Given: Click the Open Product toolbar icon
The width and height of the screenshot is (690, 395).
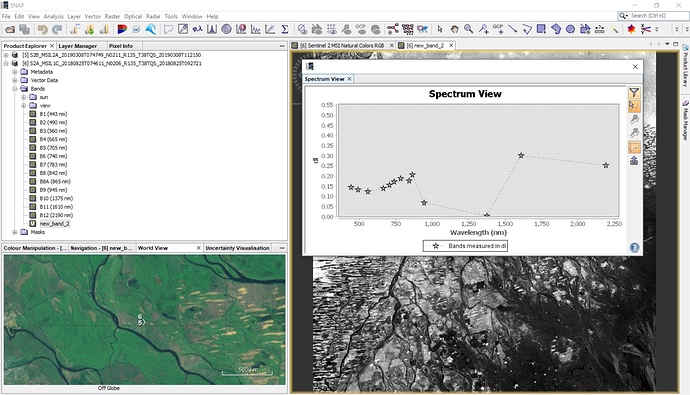Looking at the screenshot, I should pos(10,29).
